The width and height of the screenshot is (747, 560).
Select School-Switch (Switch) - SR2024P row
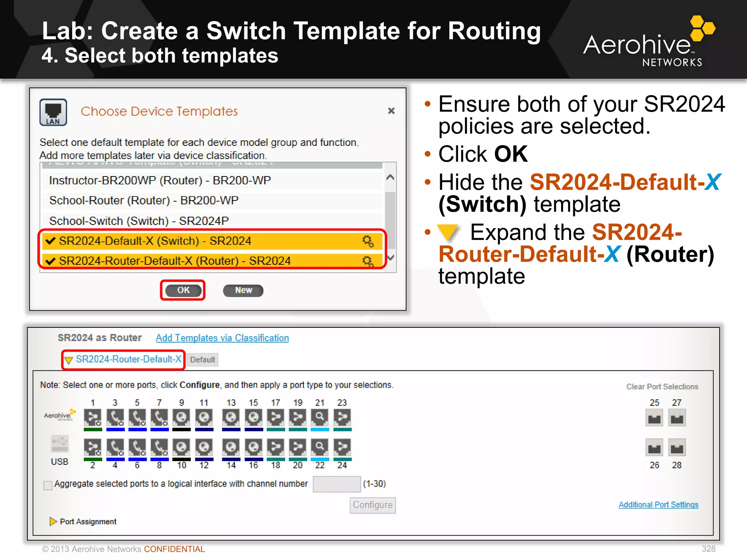coord(212,221)
